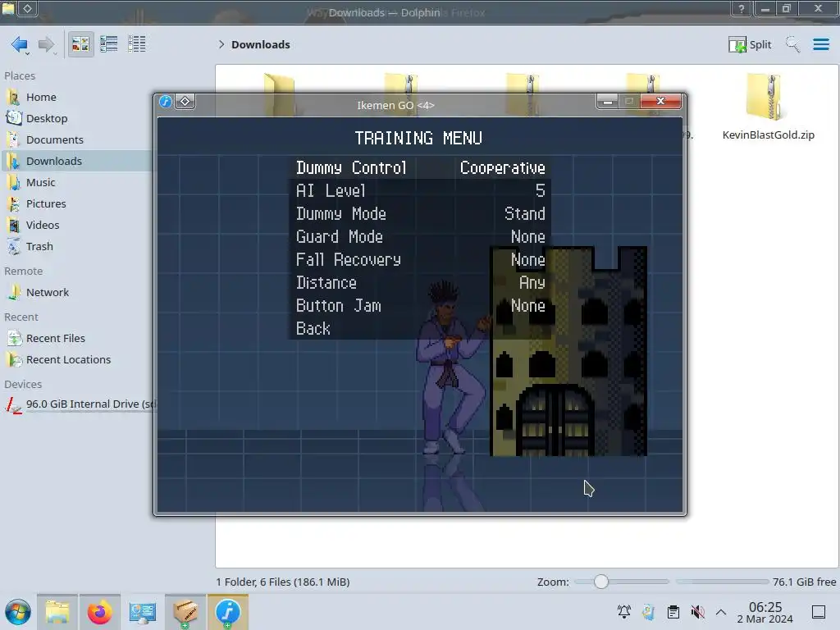840x630 pixels.
Task: Click Downloads in the breadcrumb bar
Action: [x=260, y=44]
